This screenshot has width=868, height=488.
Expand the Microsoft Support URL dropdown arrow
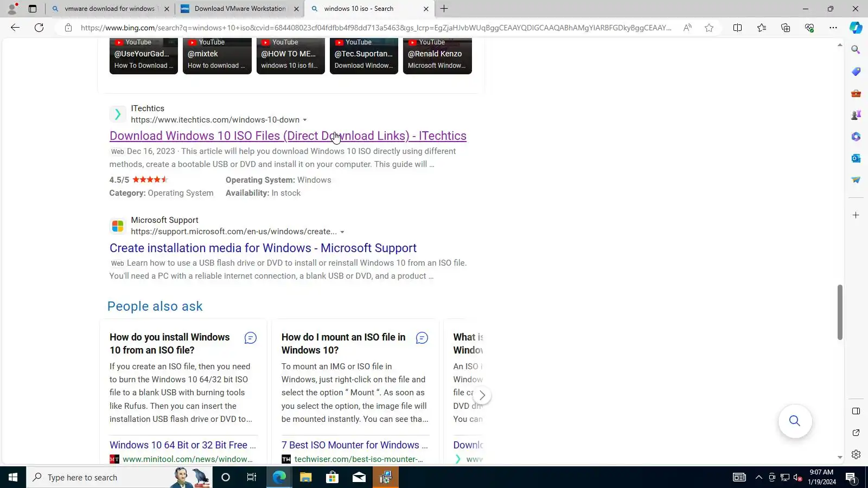(x=342, y=232)
